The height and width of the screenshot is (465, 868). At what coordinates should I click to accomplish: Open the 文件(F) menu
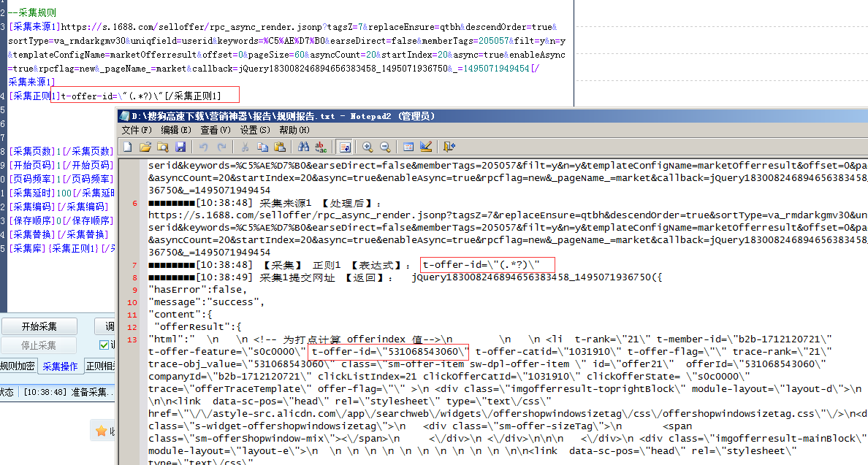pos(136,130)
